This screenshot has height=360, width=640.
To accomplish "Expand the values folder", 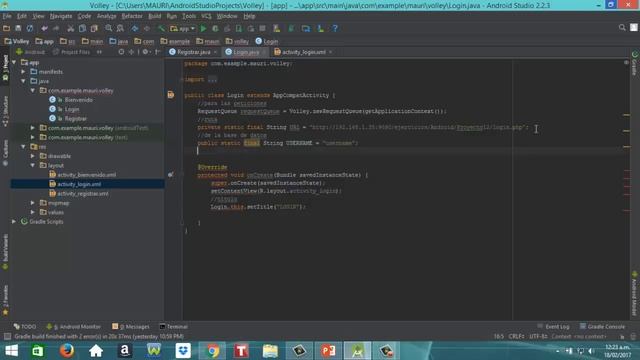I will [33, 212].
